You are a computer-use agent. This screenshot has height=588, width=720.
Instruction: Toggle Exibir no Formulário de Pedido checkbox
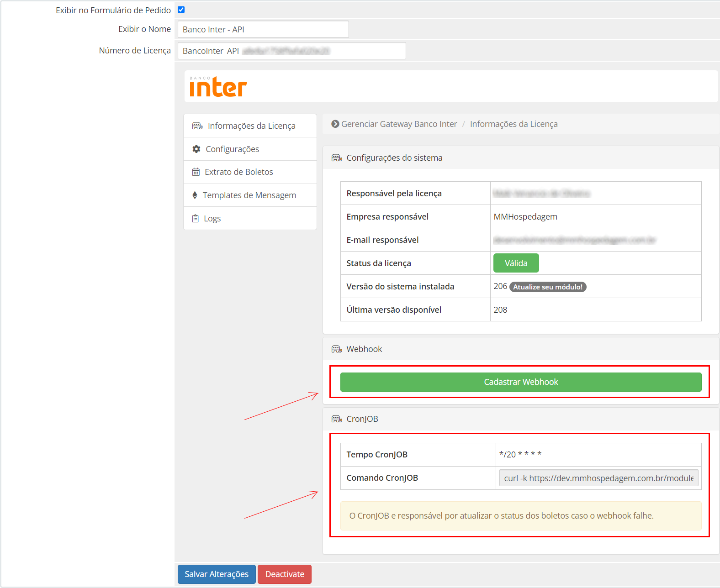(x=181, y=10)
